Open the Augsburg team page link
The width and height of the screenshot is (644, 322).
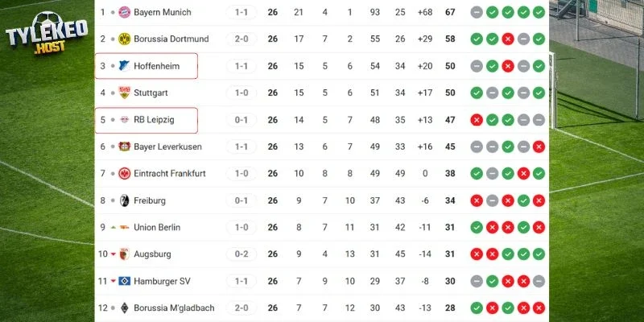click(151, 254)
